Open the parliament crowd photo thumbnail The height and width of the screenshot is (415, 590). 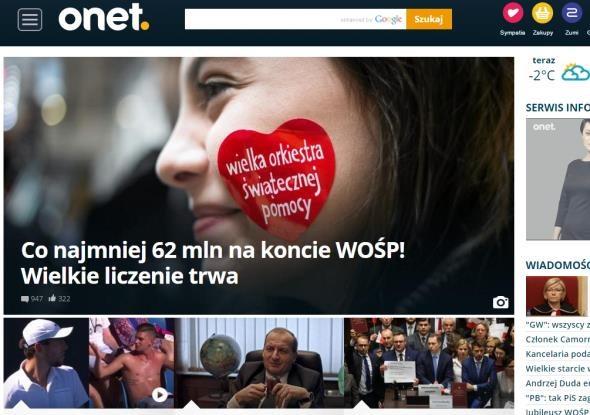[x=429, y=363]
